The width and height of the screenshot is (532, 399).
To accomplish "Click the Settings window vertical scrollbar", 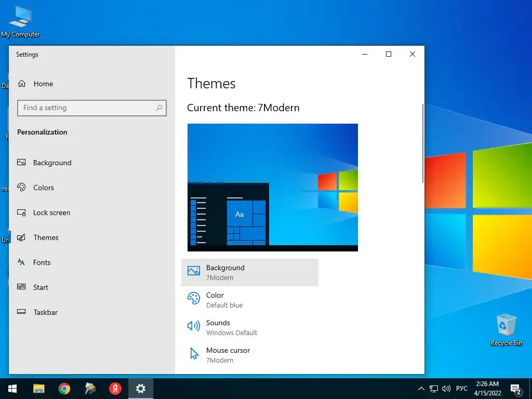I will (423, 143).
